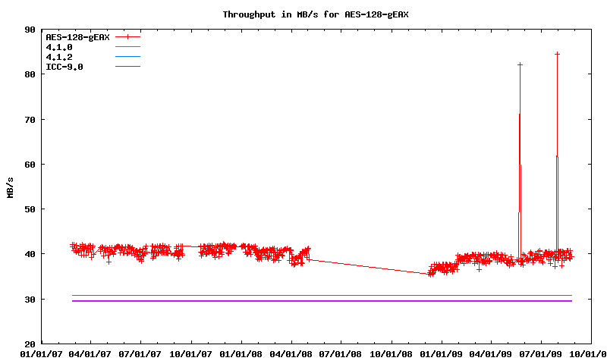Screen dimensions: 607x364
Task: Click the peak of the first spike near 82
Action: [520, 64]
